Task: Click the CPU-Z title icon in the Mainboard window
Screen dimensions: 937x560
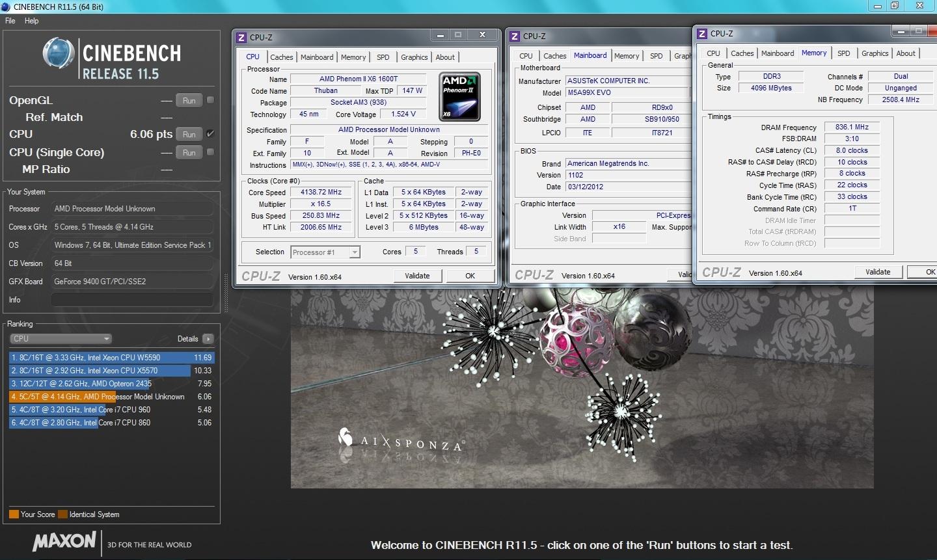Action: pos(515,36)
